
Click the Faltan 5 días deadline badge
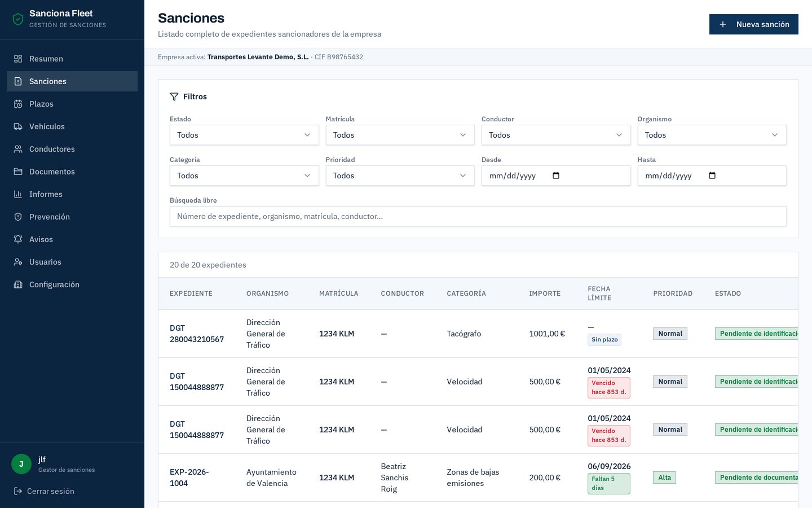tap(609, 483)
